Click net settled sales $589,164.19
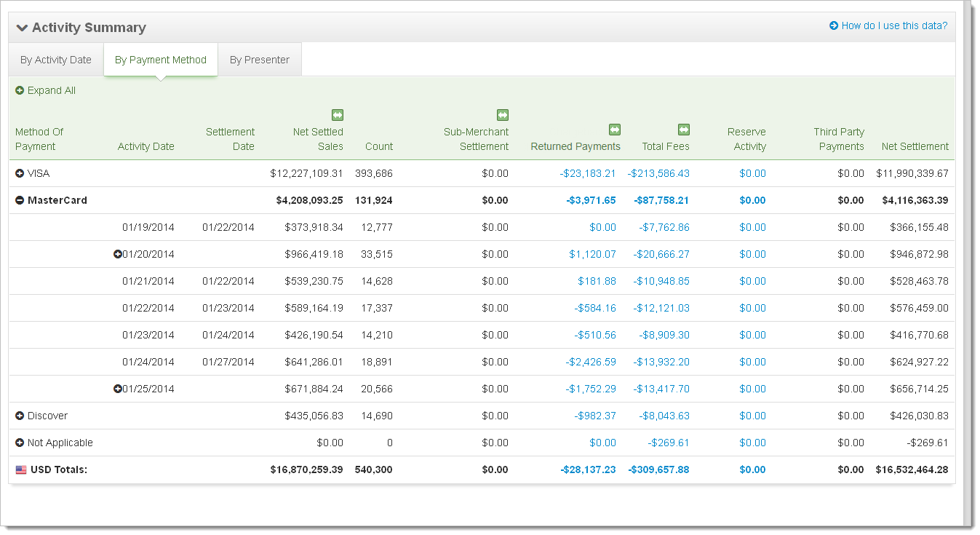Viewport: 980px width, 535px height. [314, 309]
